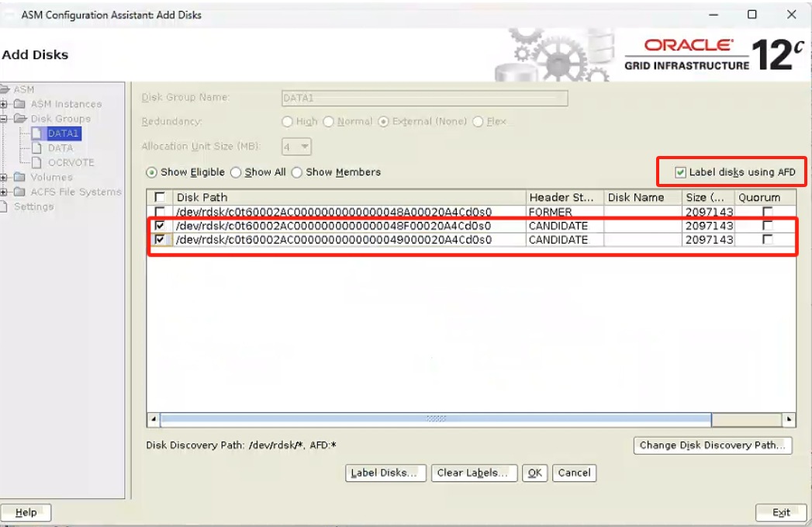Click the Header Status column header
The image size is (812, 527).
pos(565,197)
